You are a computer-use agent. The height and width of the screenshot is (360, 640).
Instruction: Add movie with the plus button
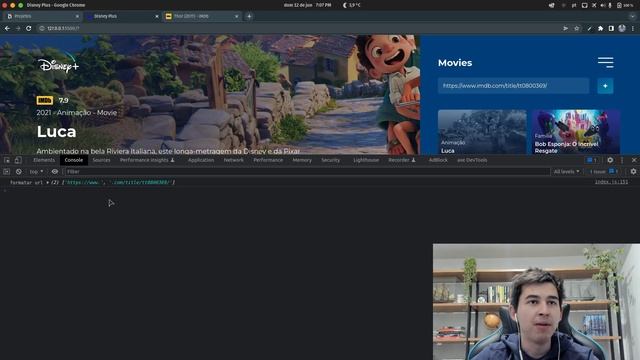(x=605, y=86)
